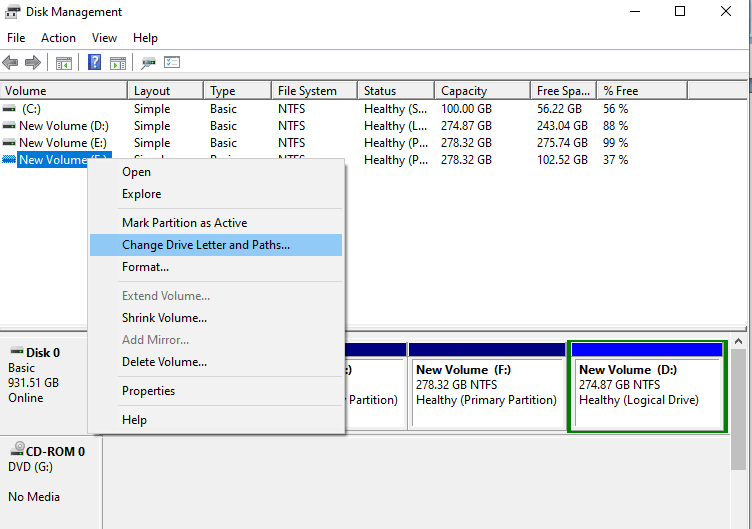The image size is (752, 529).
Task: Maximize the Disk Management window
Action: coord(680,11)
